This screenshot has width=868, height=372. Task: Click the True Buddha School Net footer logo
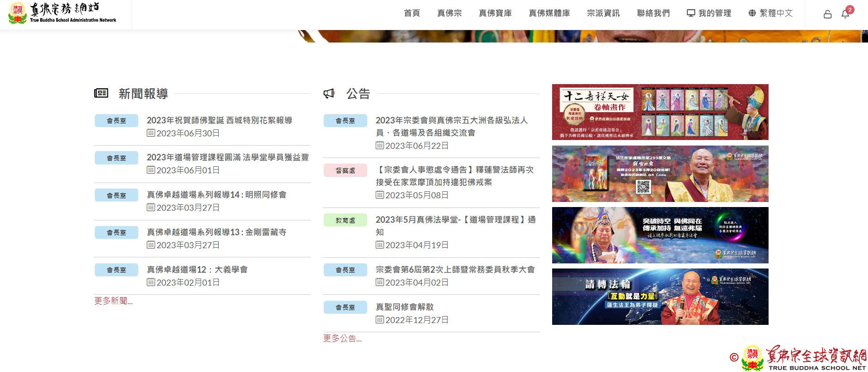coord(804,358)
